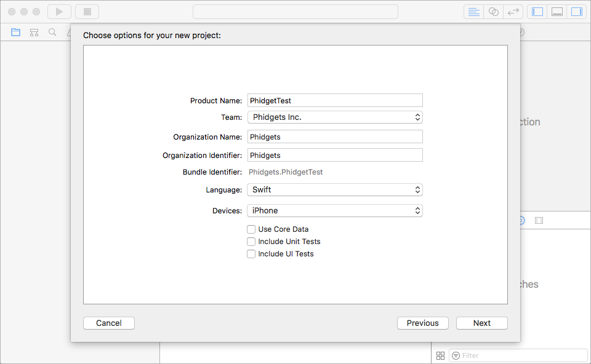Image resolution: width=591 pixels, height=364 pixels.
Task: Click the Run (play) button in toolbar
Action: click(x=59, y=12)
